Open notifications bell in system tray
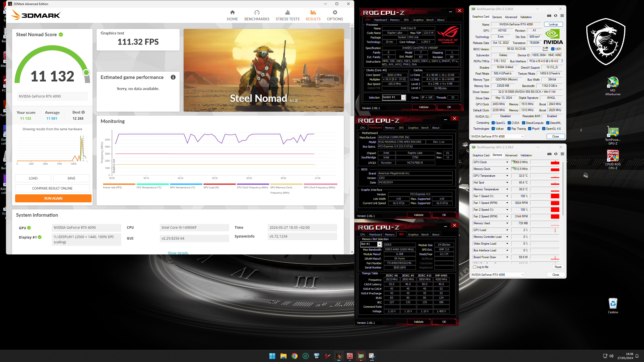 point(637,356)
